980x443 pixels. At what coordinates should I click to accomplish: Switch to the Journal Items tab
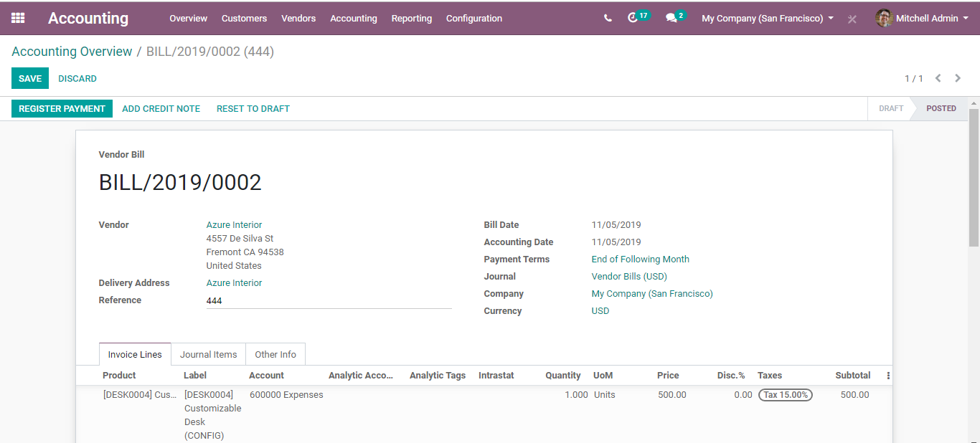tap(208, 354)
